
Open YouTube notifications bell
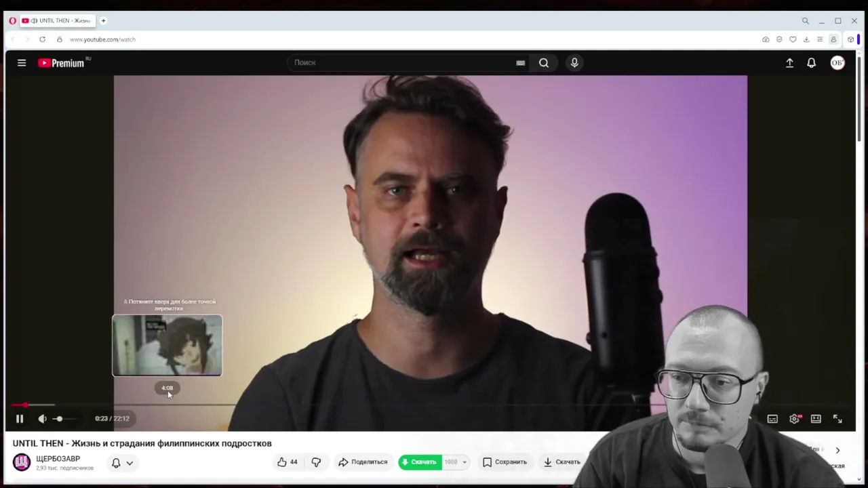coord(811,63)
